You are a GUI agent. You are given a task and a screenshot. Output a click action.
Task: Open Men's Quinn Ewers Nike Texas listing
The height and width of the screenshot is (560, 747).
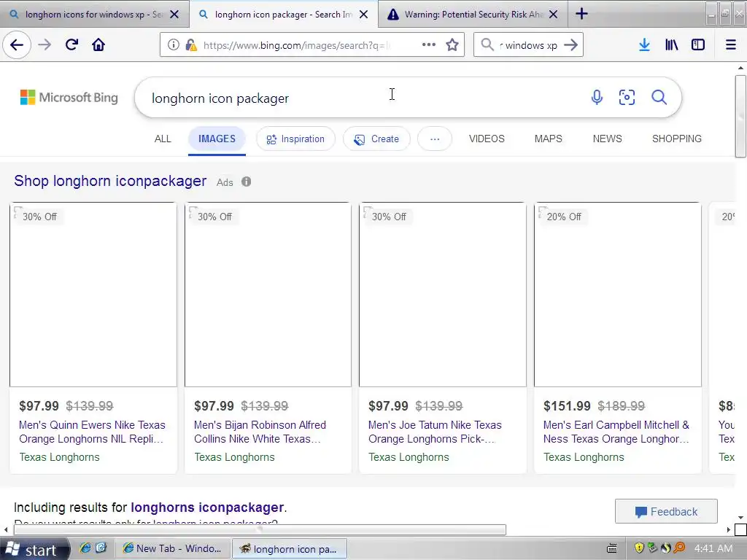click(92, 432)
